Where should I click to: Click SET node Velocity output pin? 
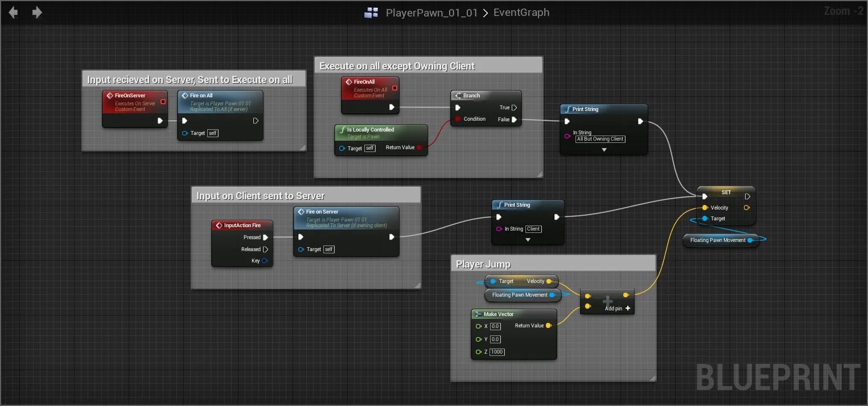pyautogui.click(x=747, y=208)
